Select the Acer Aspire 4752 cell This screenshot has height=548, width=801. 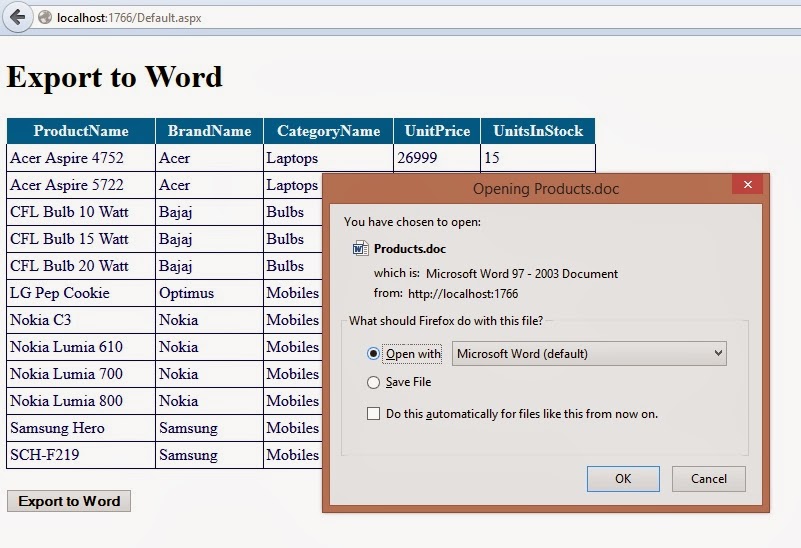(x=81, y=158)
